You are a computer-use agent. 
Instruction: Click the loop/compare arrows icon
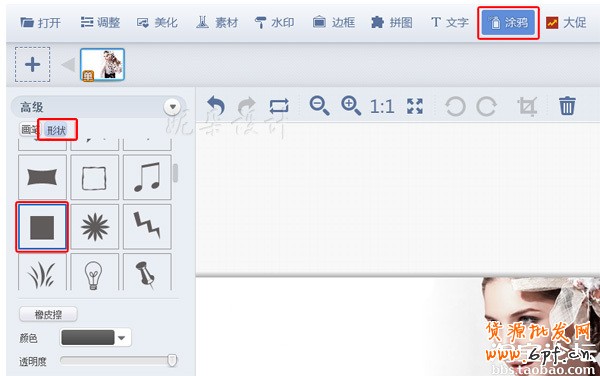(x=279, y=106)
